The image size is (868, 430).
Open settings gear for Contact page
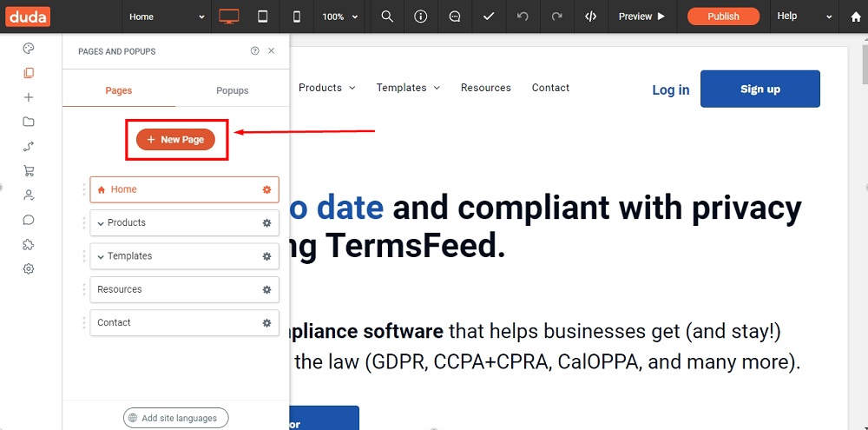click(x=266, y=322)
